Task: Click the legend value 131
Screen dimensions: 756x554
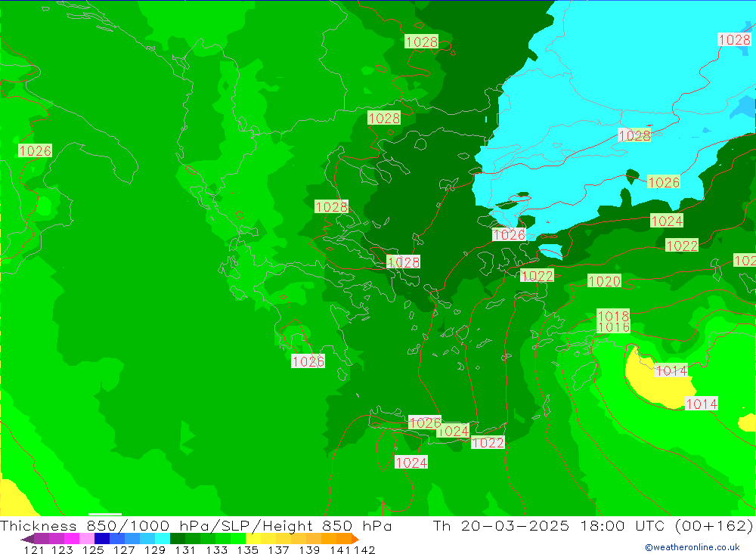Action: 185,549
